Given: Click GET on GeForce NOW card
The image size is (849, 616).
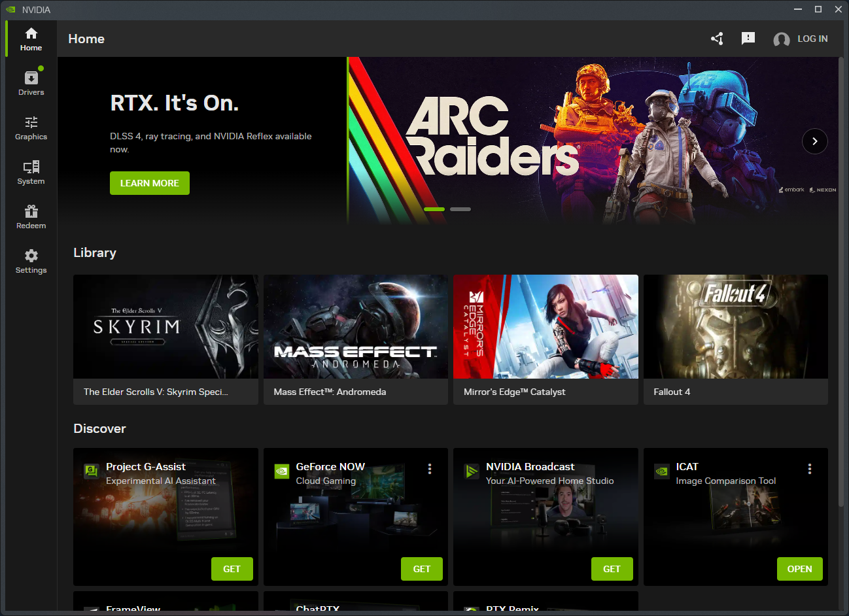Looking at the screenshot, I should [422, 569].
